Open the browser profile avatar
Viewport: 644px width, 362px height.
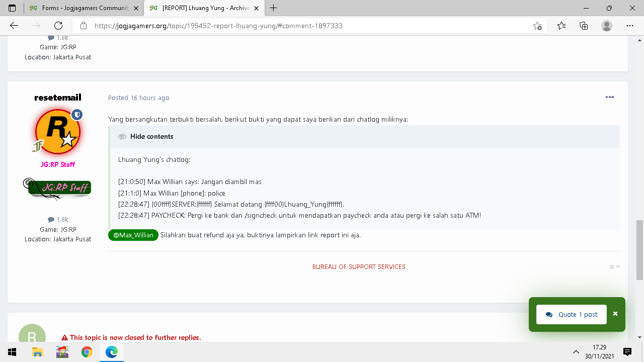(x=607, y=26)
